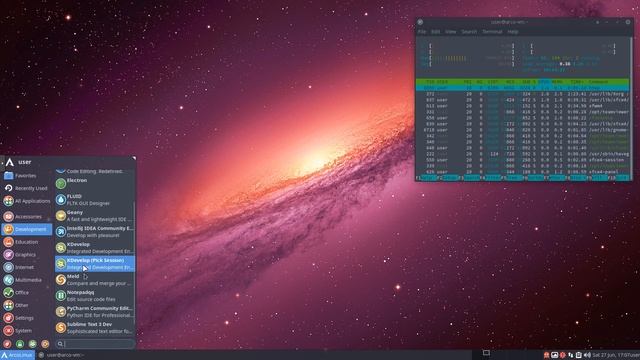Open the Recently Used category

pos(27,188)
